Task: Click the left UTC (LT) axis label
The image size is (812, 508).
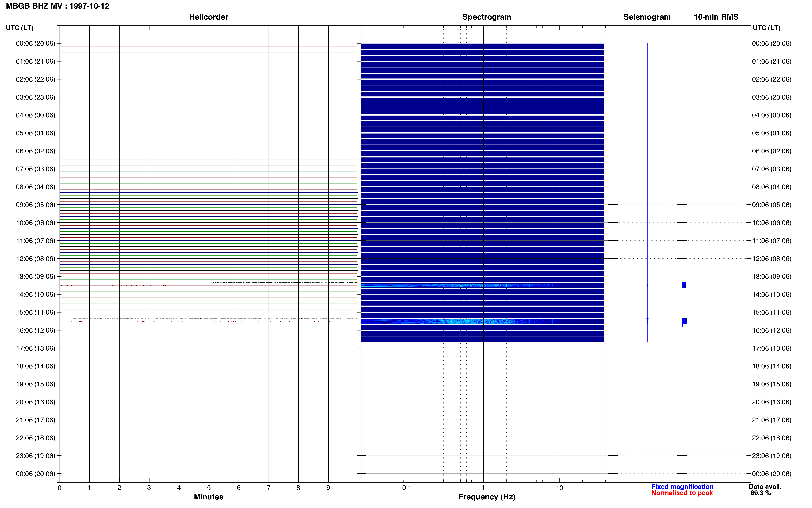Action: (x=19, y=28)
